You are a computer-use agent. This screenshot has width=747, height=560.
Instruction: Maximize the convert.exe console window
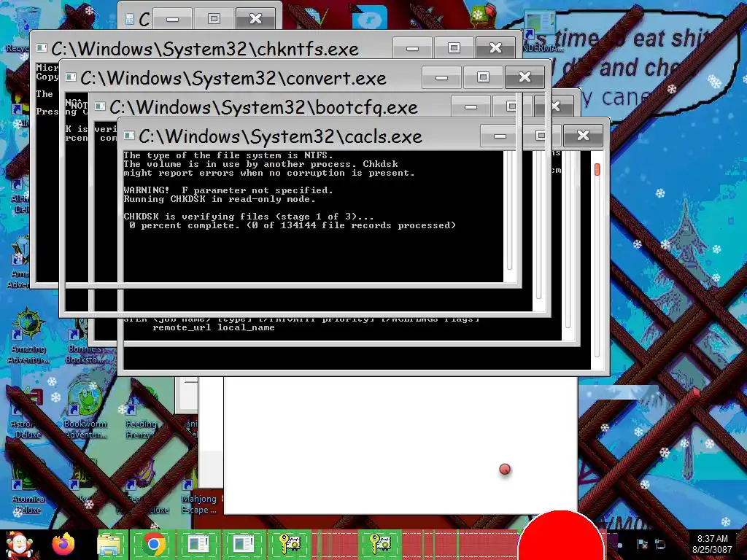click(x=483, y=77)
